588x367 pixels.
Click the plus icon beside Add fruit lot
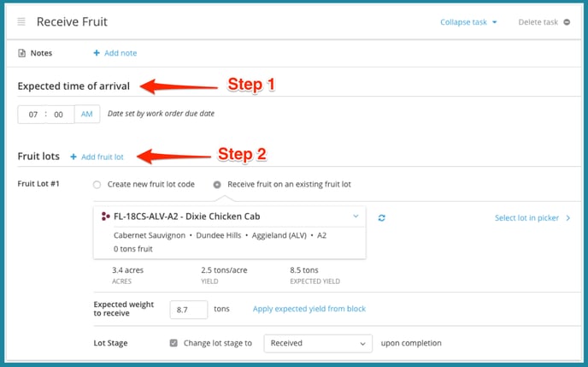point(73,157)
